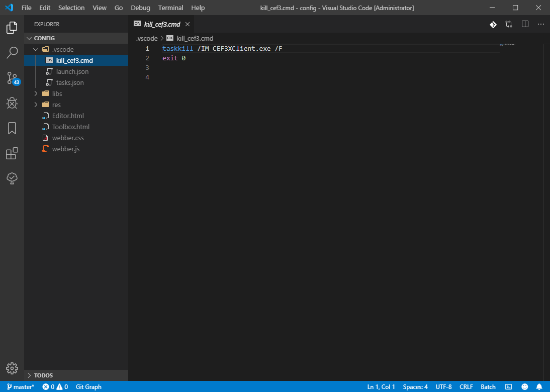Collapse the CONFIG section header
Screen dimensions: 550x392
(76, 38)
